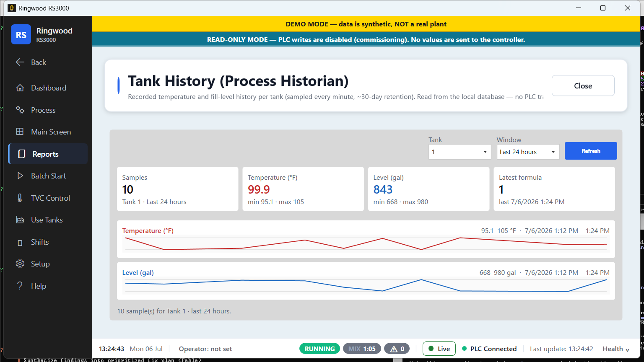Click the Reports page icon
This screenshot has width=644, height=362.
tap(22, 154)
